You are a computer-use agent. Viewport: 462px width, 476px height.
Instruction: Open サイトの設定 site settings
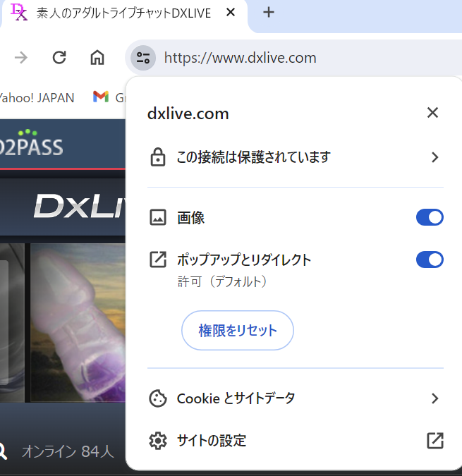tap(296, 441)
